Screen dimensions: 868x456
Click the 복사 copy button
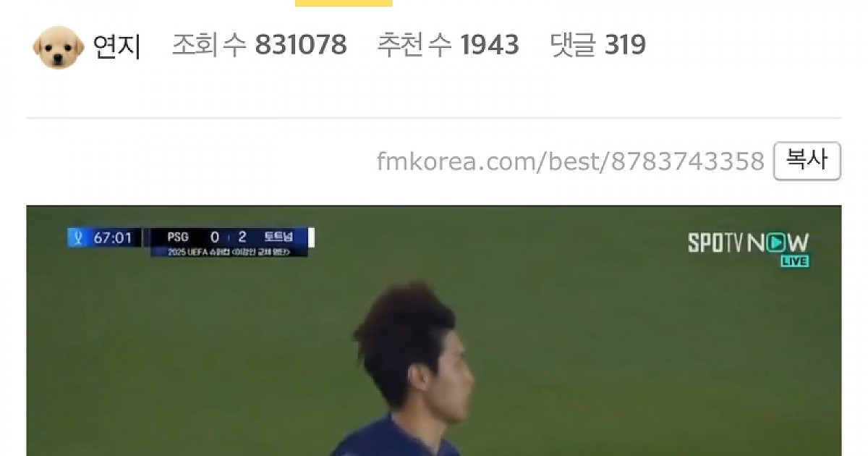click(x=807, y=161)
